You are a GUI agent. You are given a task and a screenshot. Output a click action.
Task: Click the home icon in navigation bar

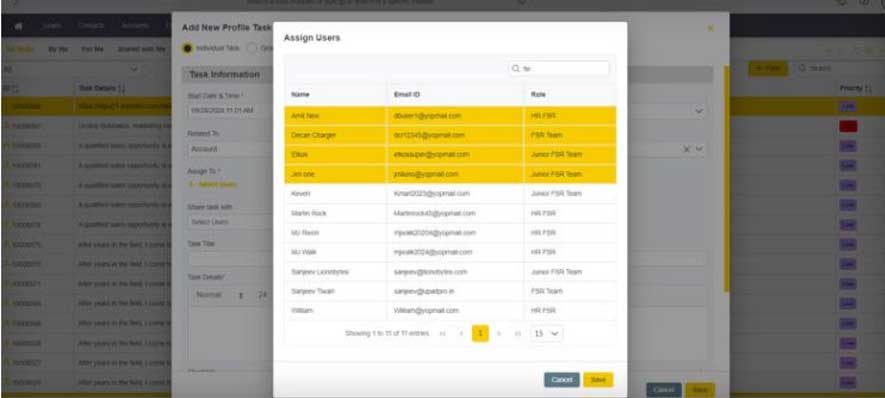(x=19, y=26)
